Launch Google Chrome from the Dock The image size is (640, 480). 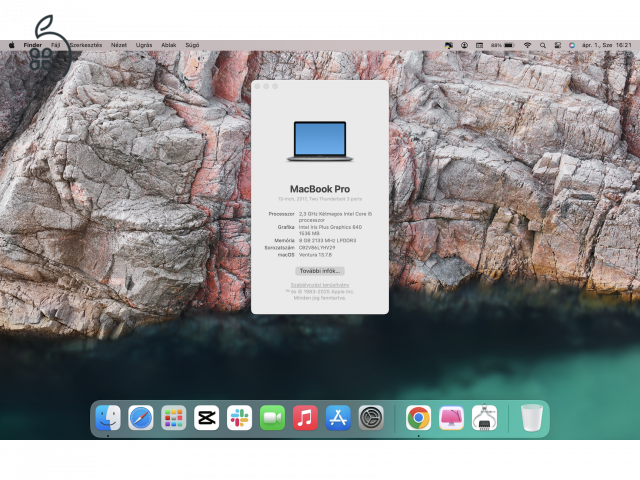coord(418,418)
